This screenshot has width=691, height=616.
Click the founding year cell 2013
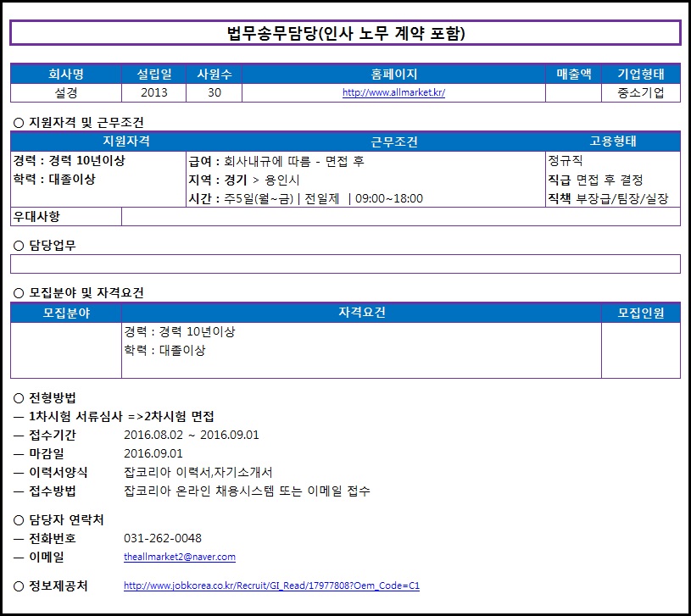tap(154, 93)
